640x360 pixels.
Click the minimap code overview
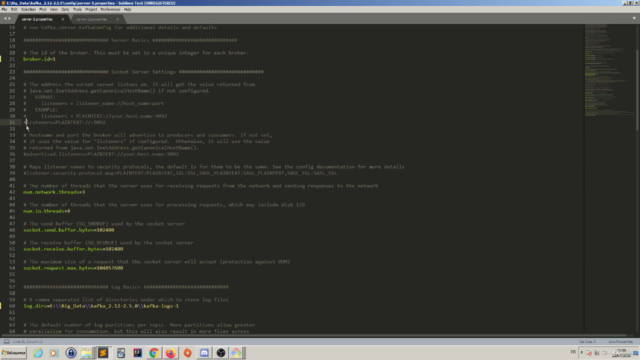coord(609,71)
